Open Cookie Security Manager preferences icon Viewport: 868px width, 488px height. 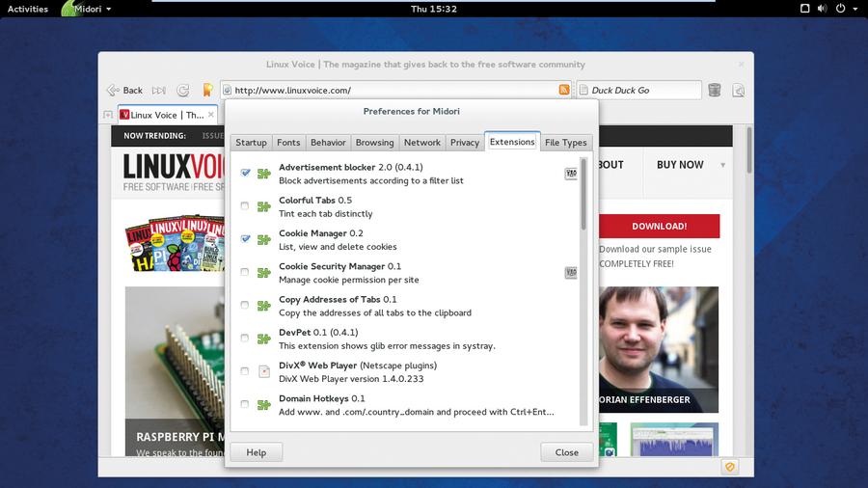click(571, 273)
